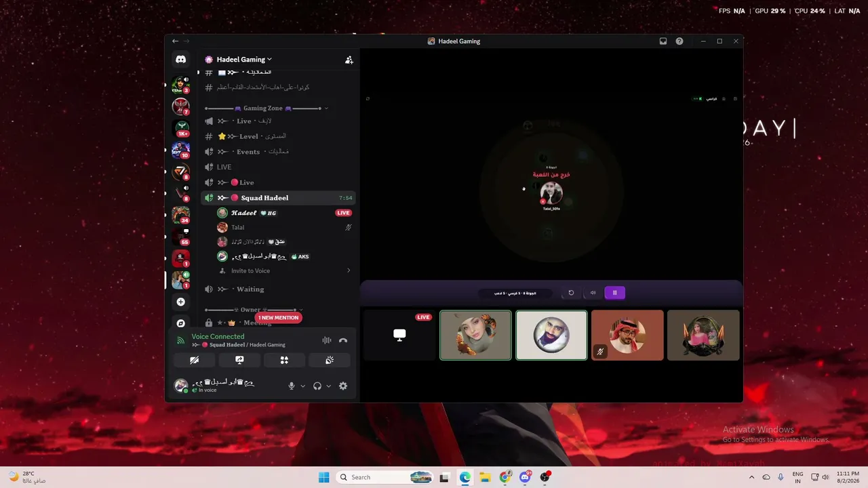Mute the microphone in the user panel
868x488 pixels.
[292, 386]
